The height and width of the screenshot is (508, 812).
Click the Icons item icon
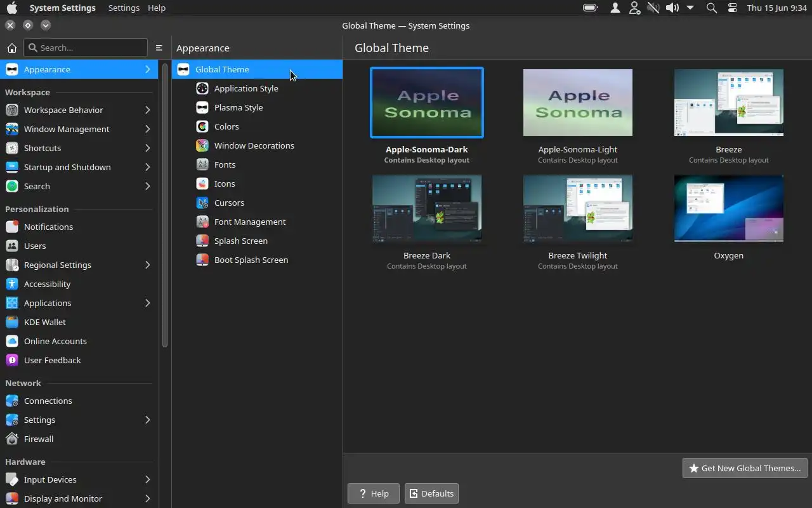(202, 184)
